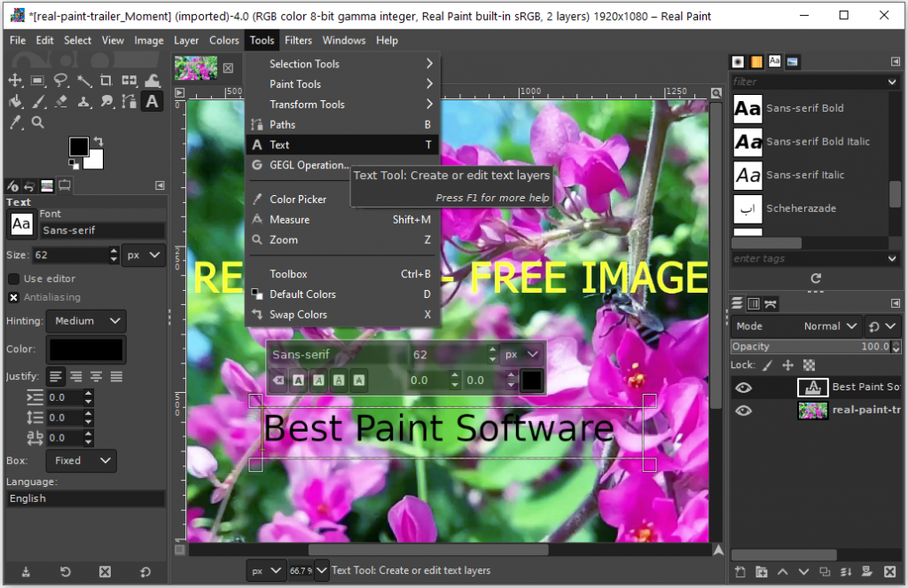908x588 pixels.
Task: Choose Swap Colors menu entry
Action: tap(343, 315)
